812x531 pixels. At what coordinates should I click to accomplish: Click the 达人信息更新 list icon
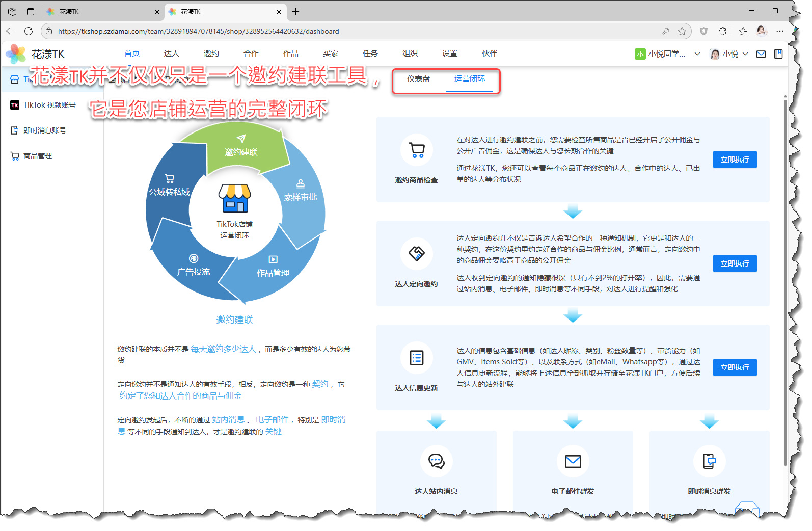pos(416,358)
